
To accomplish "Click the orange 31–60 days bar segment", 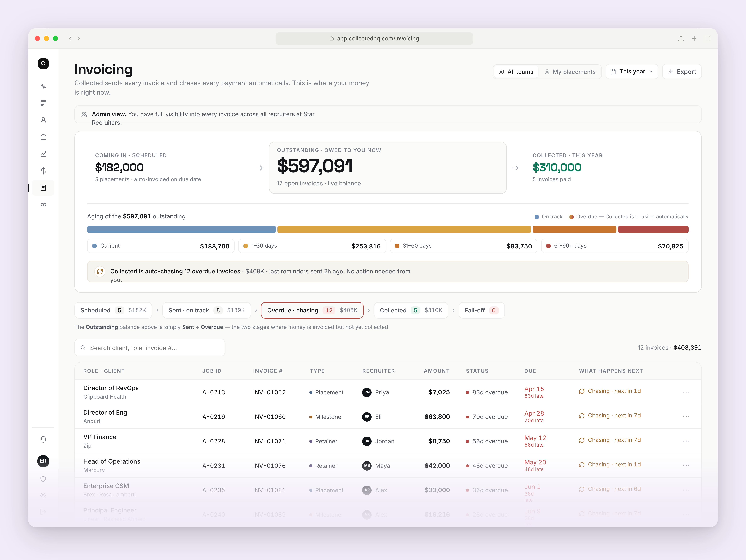I will (574, 229).
